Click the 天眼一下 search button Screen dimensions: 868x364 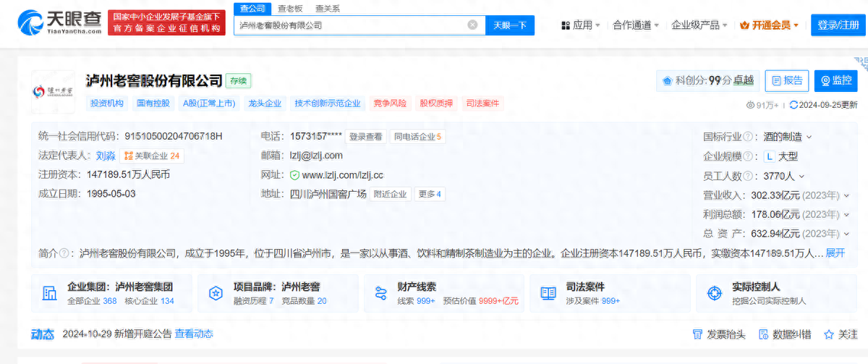[x=510, y=25]
